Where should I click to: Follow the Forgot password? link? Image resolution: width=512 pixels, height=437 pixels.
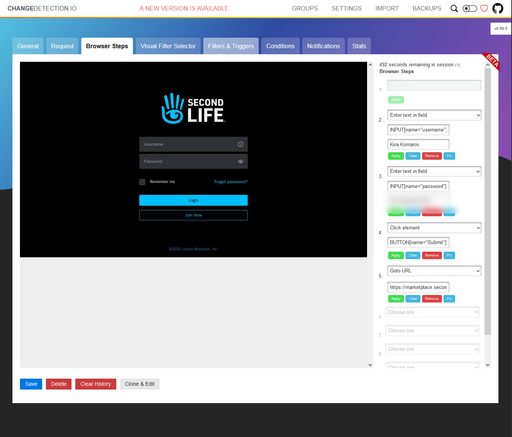point(231,182)
